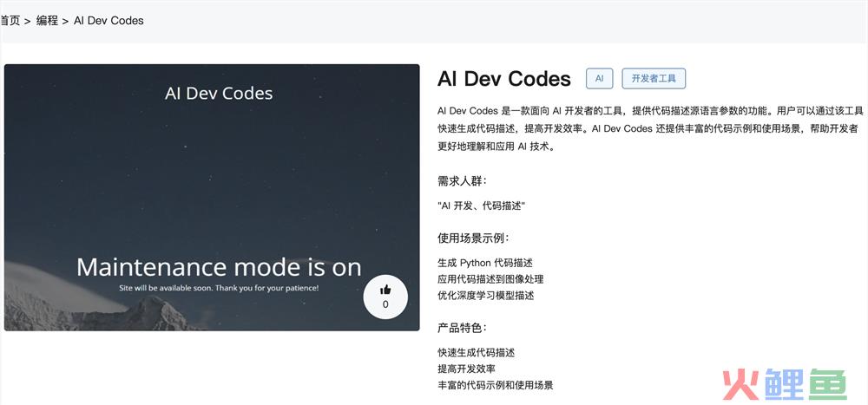The width and height of the screenshot is (868, 405).
Task: Select the 开发者工具 tag button
Action: point(654,79)
